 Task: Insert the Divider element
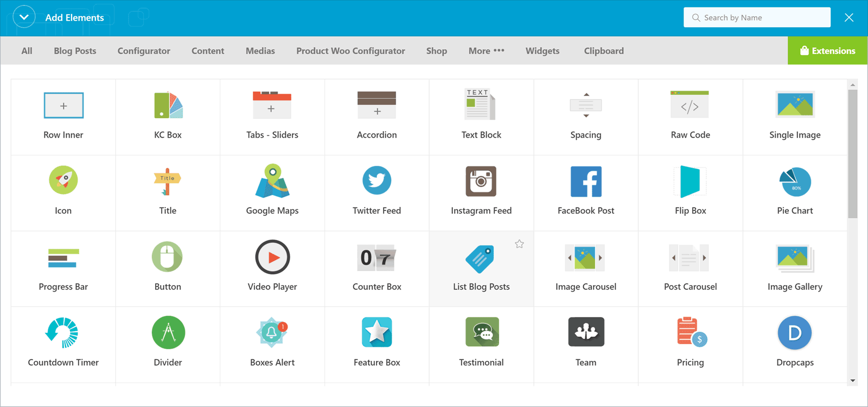(x=168, y=345)
